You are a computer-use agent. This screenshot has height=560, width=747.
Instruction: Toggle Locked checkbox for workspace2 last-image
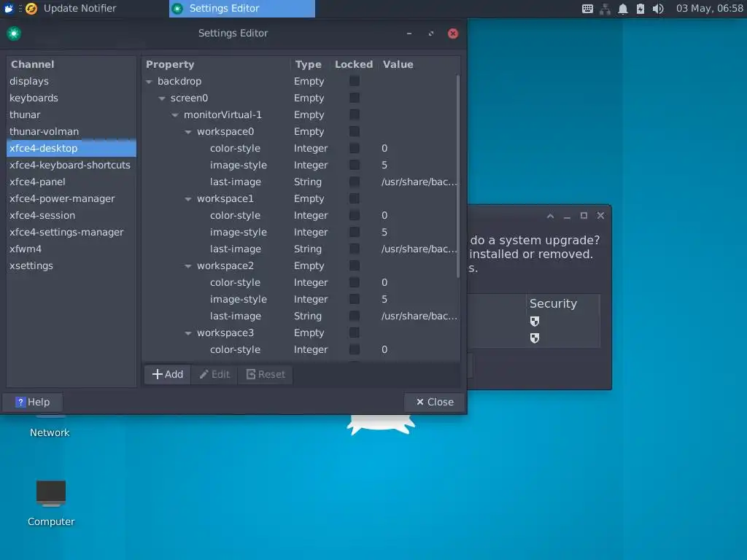tap(355, 316)
